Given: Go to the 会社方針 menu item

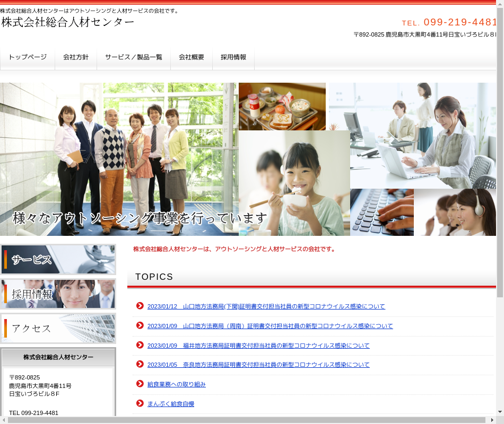Looking at the screenshot, I should (x=76, y=57).
